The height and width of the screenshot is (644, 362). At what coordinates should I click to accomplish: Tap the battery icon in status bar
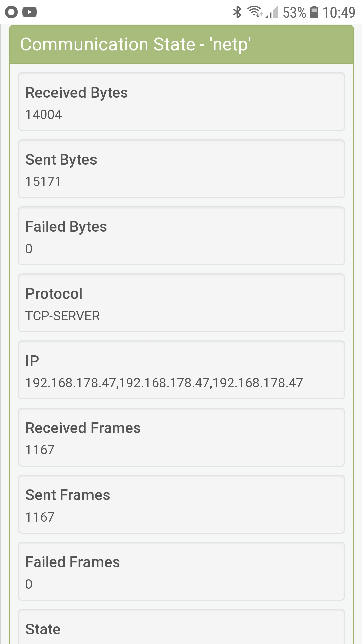314,12
